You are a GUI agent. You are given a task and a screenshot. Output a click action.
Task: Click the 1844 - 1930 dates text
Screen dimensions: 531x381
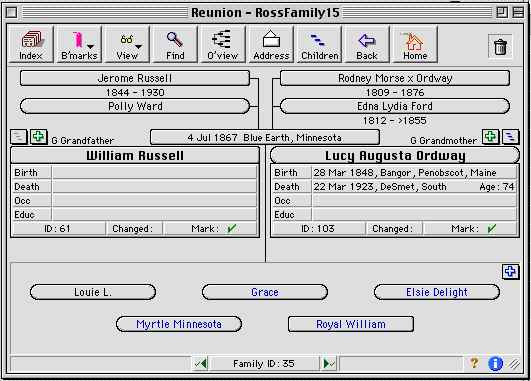135,92
